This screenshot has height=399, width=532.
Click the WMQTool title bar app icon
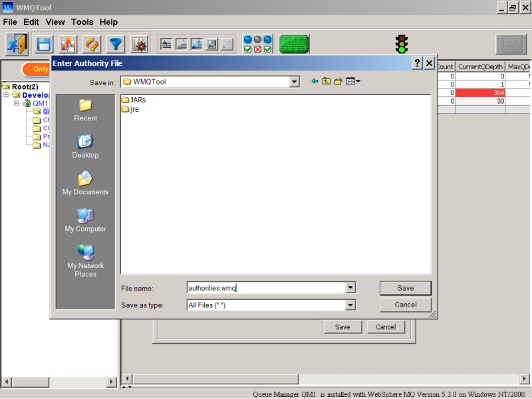(x=7, y=7)
